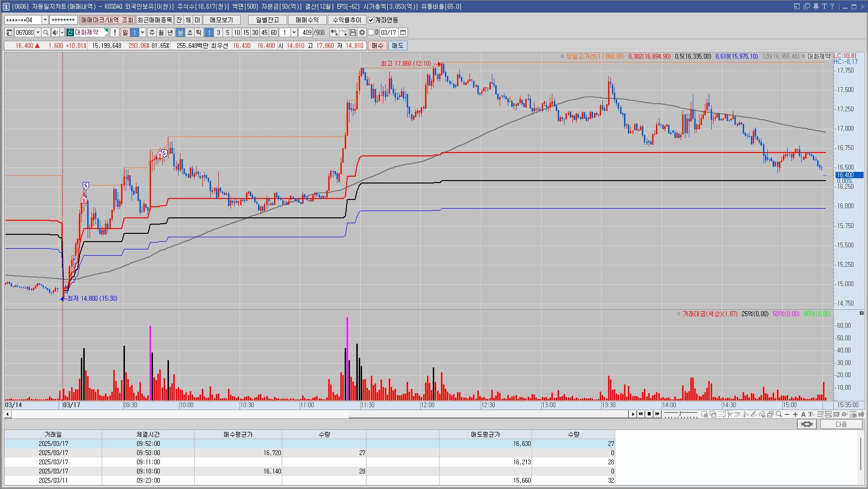The image size is (868, 489).
Task: Click the rewind button in replay controls
Action: 640,414
